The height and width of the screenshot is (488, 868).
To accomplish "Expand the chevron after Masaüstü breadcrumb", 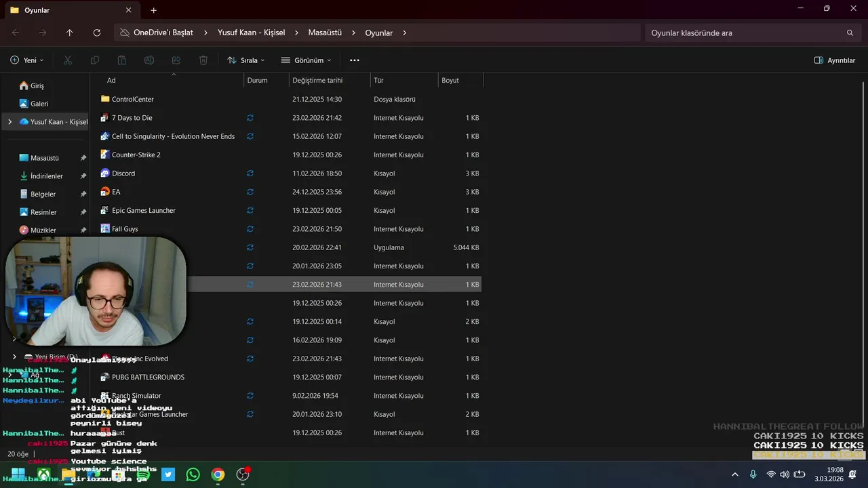I will 353,33.
